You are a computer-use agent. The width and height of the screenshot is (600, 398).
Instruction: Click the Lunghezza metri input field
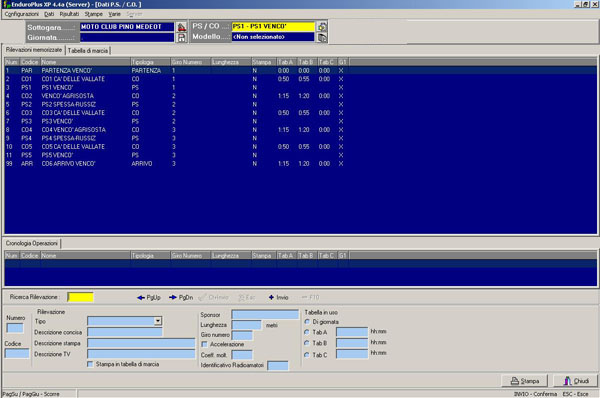tap(246, 325)
